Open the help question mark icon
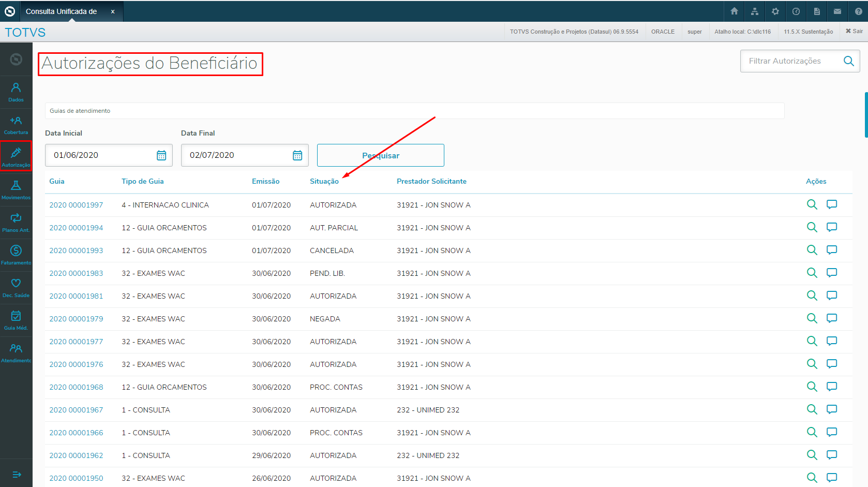 (859, 11)
